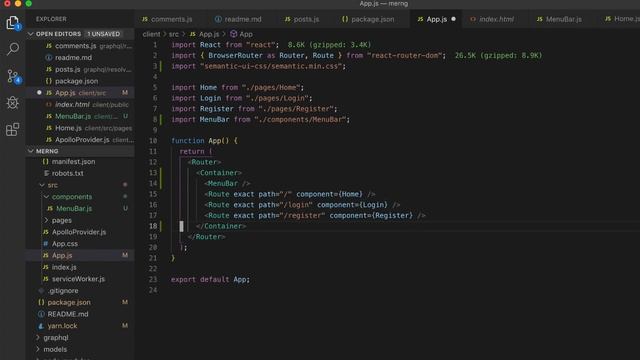Expand the pages folder
This screenshot has width=640, height=360.
[x=46, y=220]
